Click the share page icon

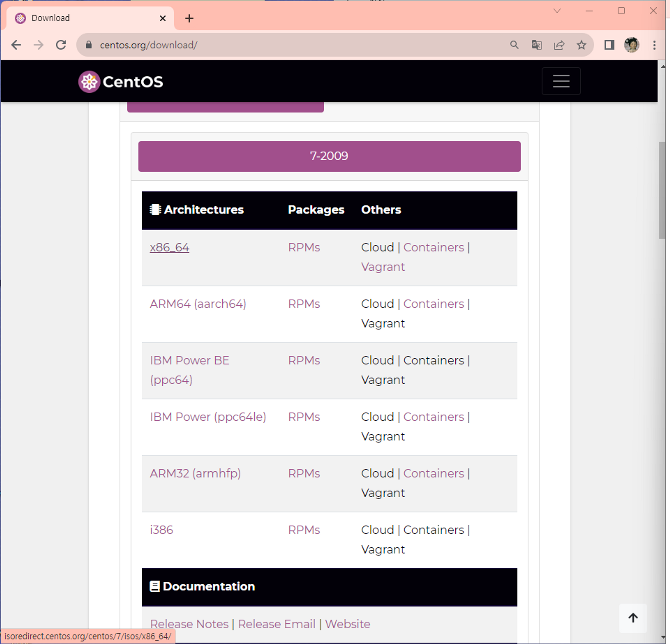(x=559, y=45)
